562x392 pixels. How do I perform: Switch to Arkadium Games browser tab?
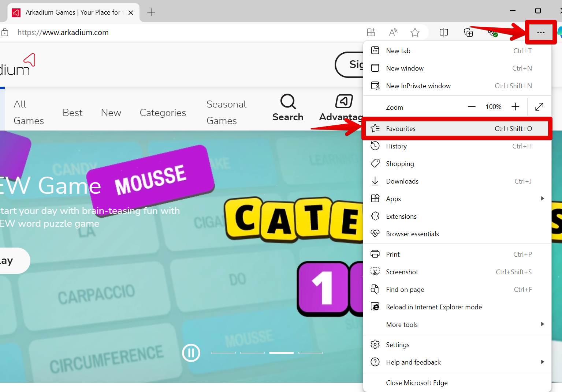[73, 12]
